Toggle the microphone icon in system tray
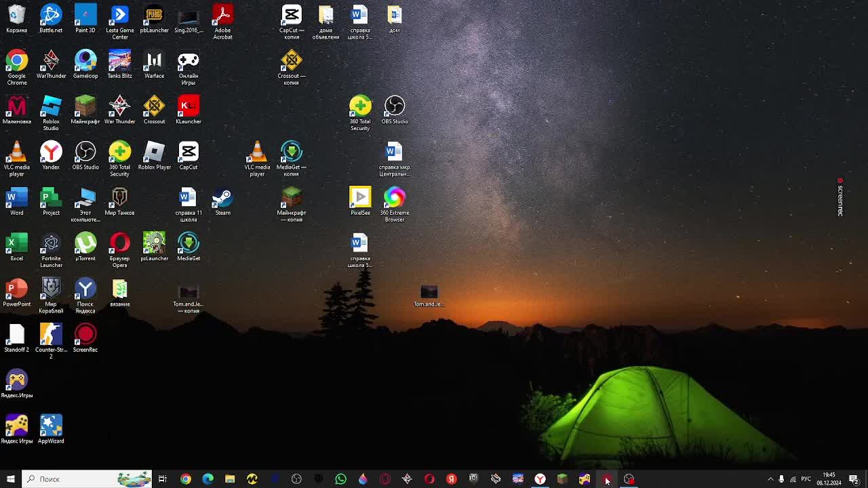 click(x=781, y=479)
